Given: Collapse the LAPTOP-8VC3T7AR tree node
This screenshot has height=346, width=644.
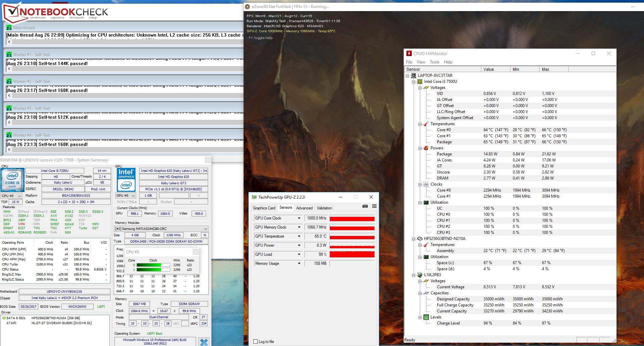Looking at the screenshot, I should point(407,76).
